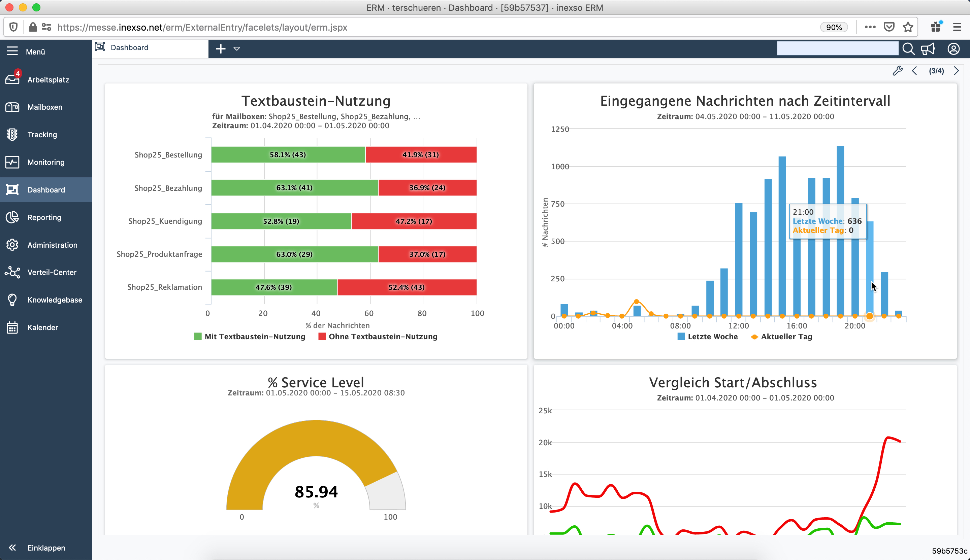Open the Knowledgebase lightbulb icon
This screenshot has width=970, height=560.
click(13, 300)
